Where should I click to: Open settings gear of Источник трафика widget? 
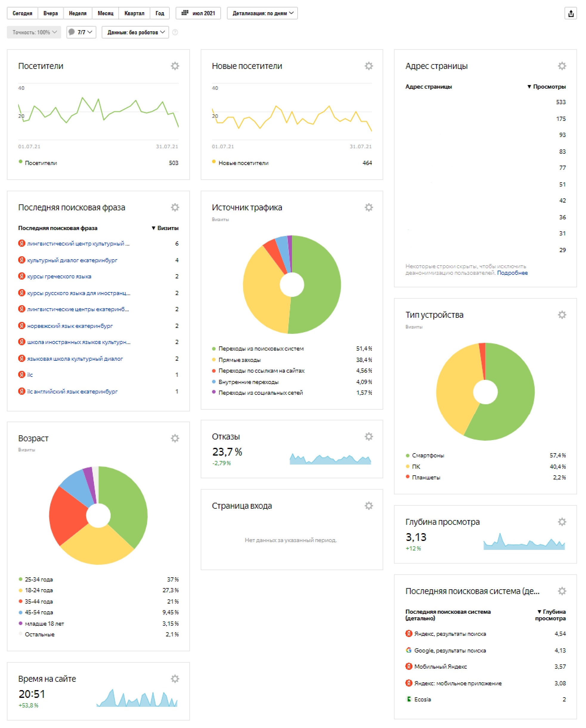point(369,207)
